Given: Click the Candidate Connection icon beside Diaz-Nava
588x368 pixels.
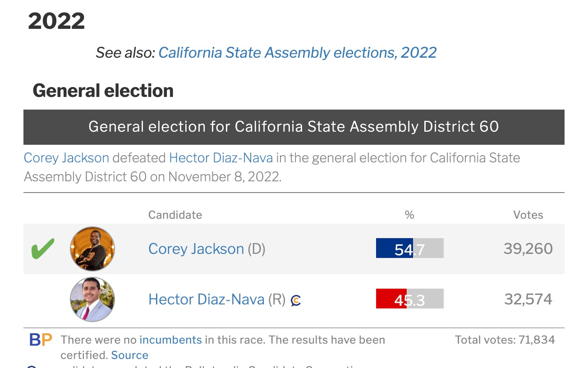Looking at the screenshot, I should 296,300.
